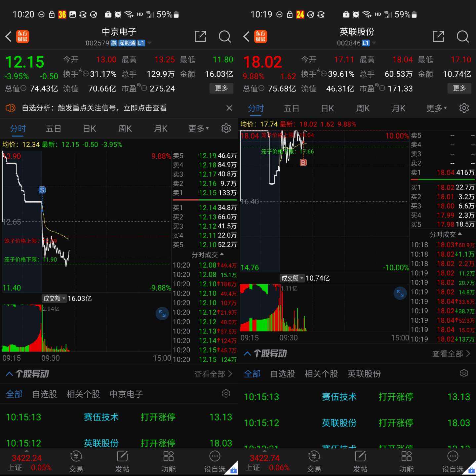The width and height of the screenshot is (476, 476).
Task: Toggle 换手 circle indicator on 英联股份
Action: pyautogui.click(x=324, y=74)
